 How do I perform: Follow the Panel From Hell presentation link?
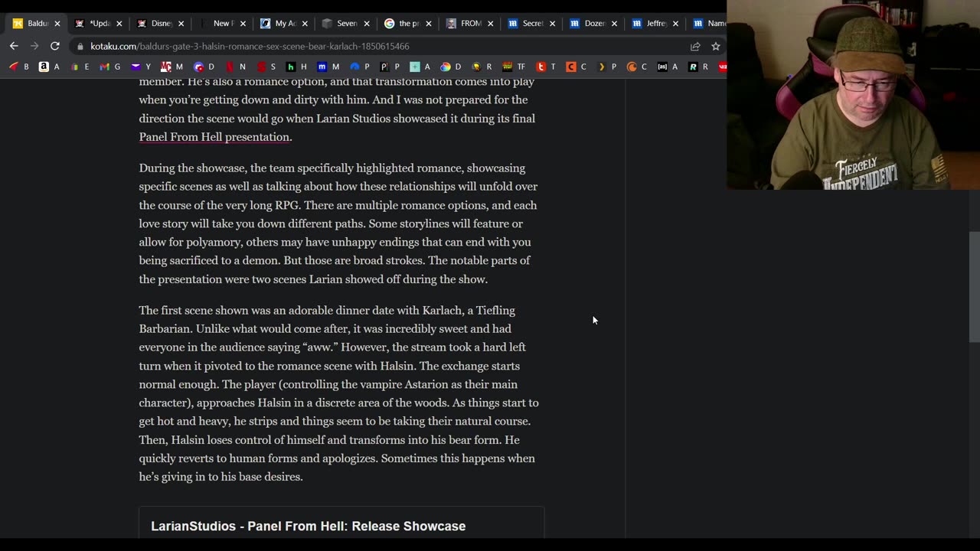214,137
